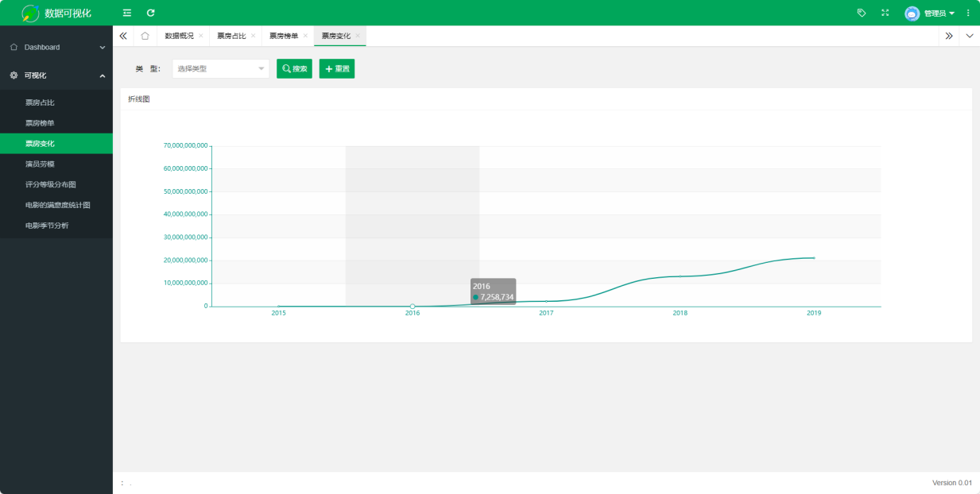This screenshot has height=494, width=980.
Task: Click the refresh icon in header
Action: coord(151,13)
